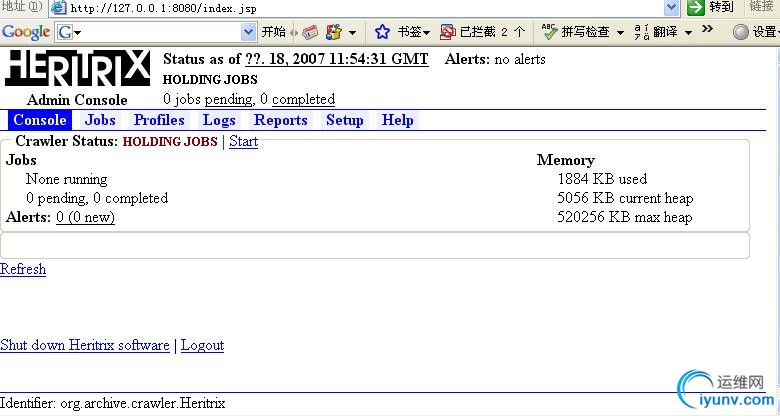Click the Start crawler link
The image size is (780, 416).
(243, 141)
